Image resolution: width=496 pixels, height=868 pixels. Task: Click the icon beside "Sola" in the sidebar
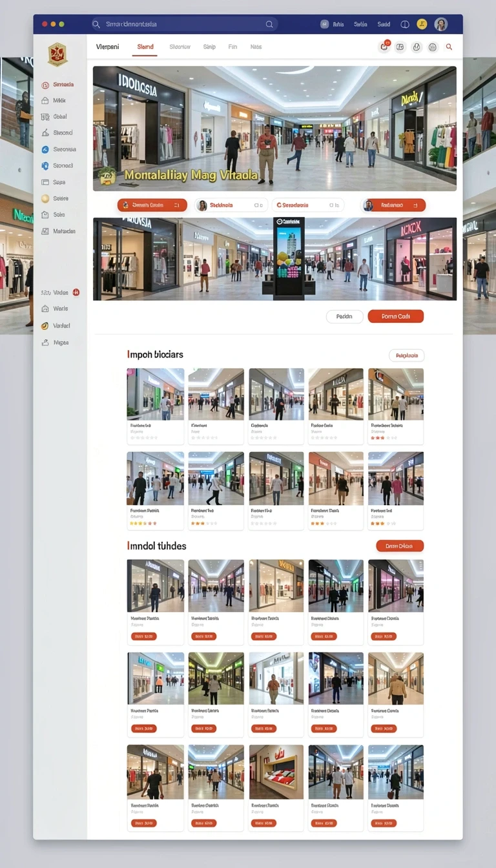pos(45,214)
